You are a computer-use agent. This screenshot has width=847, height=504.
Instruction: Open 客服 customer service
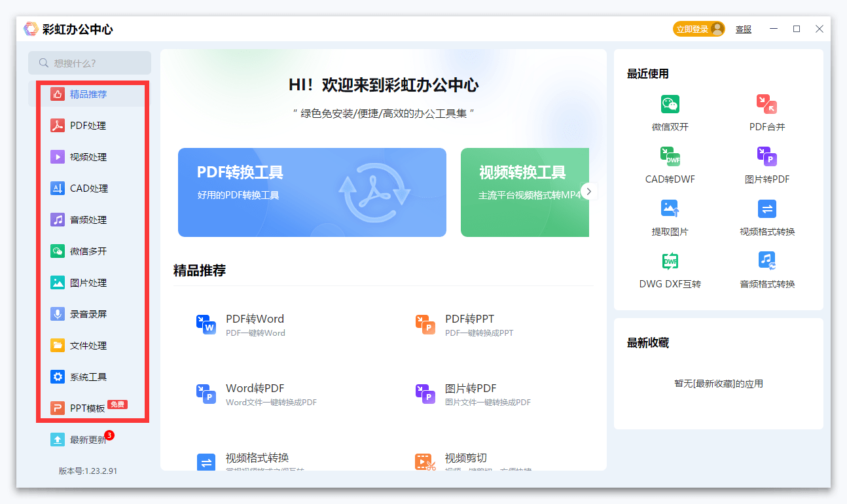(x=743, y=29)
